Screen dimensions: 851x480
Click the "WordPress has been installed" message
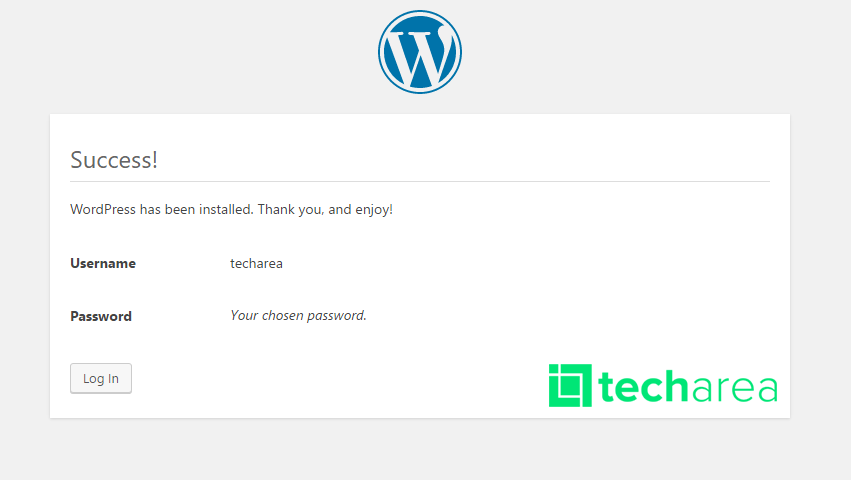click(x=231, y=210)
